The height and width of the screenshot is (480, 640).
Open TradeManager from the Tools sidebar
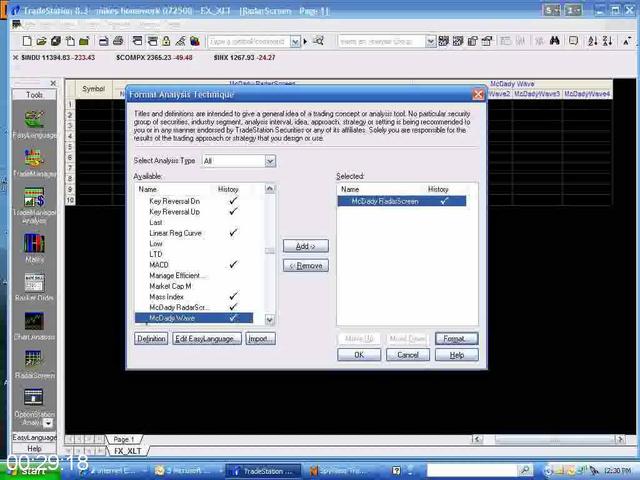(34, 163)
